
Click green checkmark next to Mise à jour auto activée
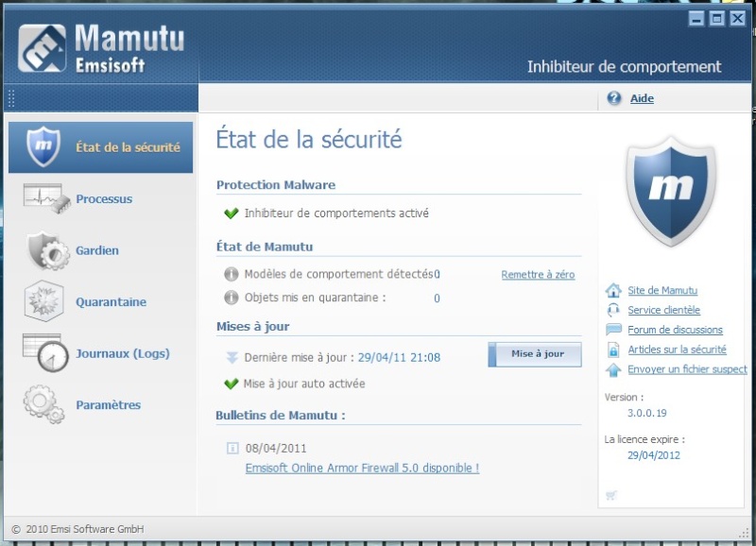tap(232, 384)
